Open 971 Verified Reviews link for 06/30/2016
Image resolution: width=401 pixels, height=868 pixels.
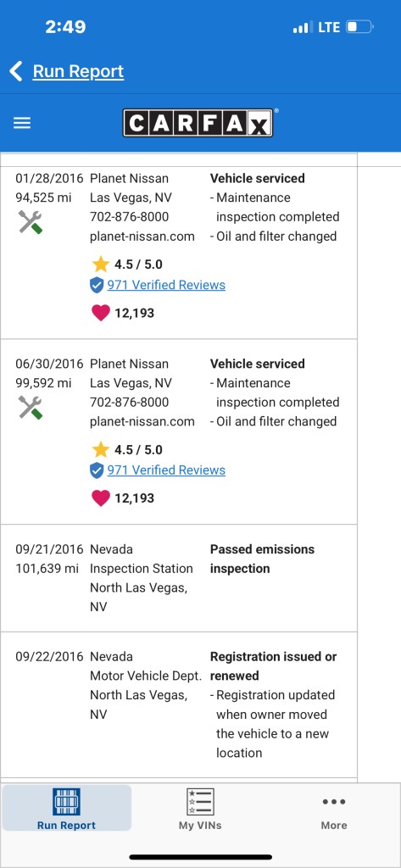[166, 470]
